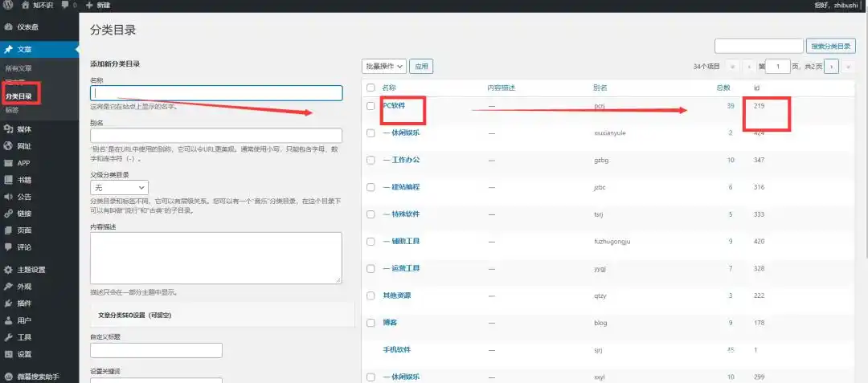Go to the 用户 users menu
Image resolution: width=868 pixels, height=383 pixels.
pyautogui.click(x=24, y=320)
